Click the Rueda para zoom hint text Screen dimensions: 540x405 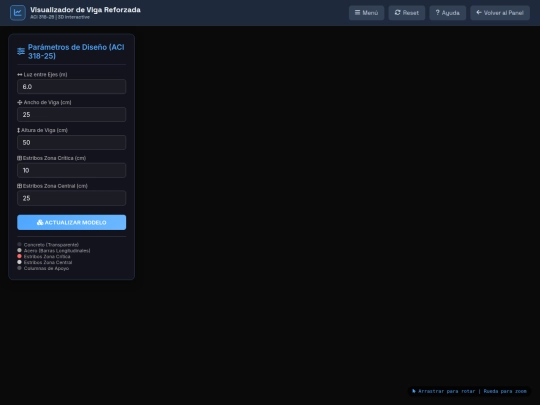[505, 391]
